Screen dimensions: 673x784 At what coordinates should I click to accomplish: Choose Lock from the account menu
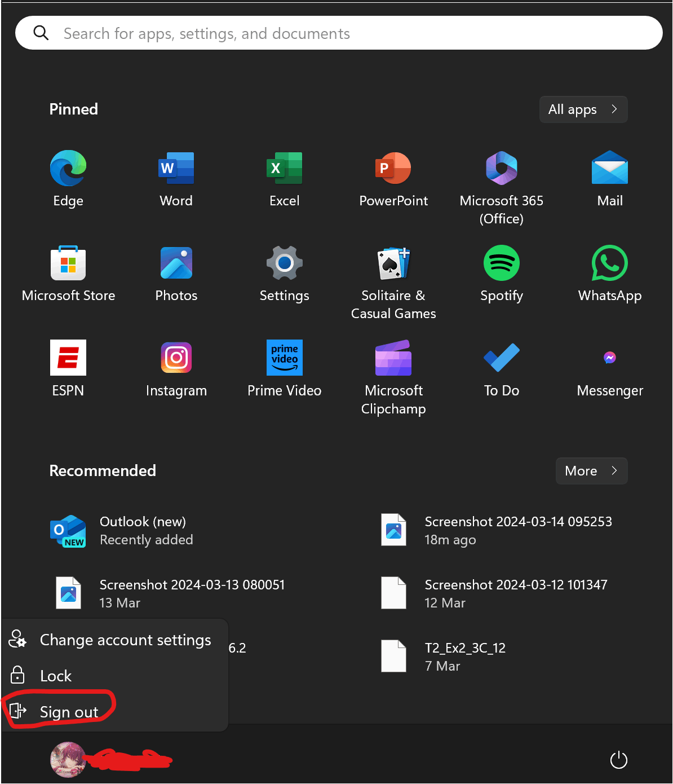pos(55,675)
